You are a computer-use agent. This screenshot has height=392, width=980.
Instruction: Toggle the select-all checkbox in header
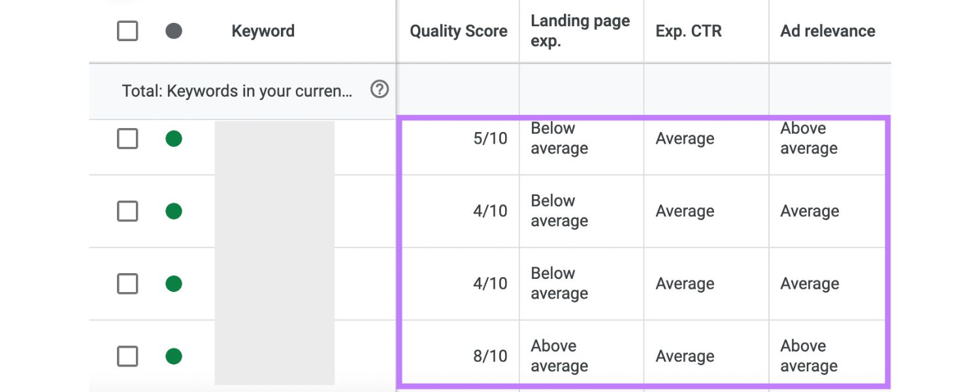click(x=127, y=31)
